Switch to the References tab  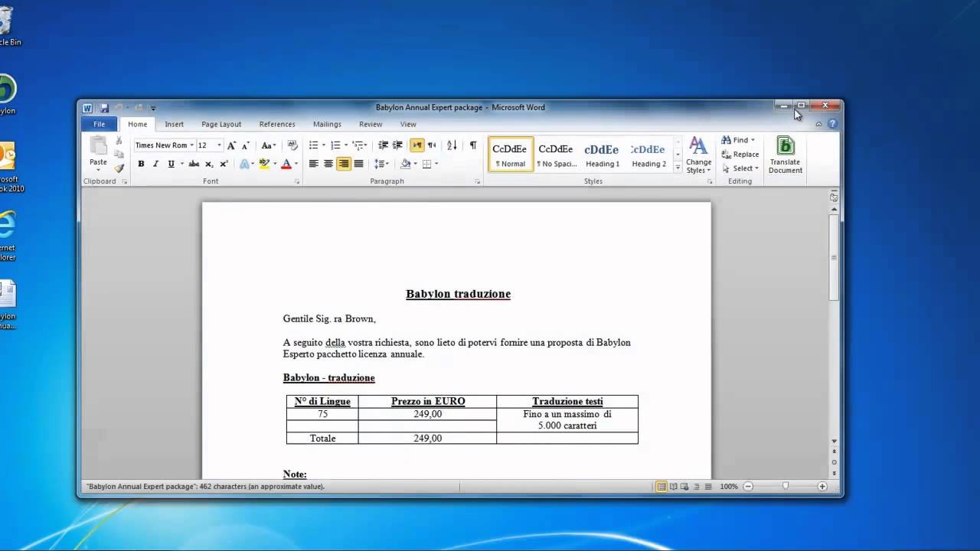(277, 124)
